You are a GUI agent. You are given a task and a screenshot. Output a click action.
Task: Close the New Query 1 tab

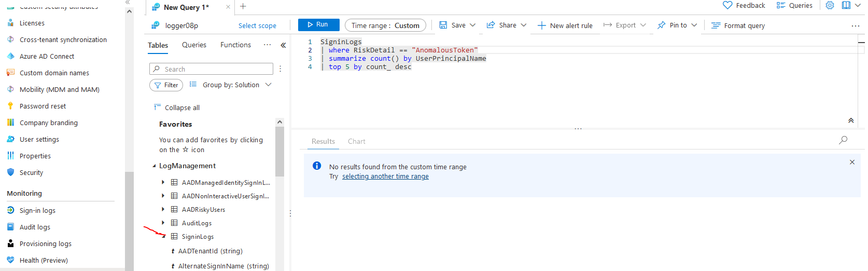click(228, 7)
